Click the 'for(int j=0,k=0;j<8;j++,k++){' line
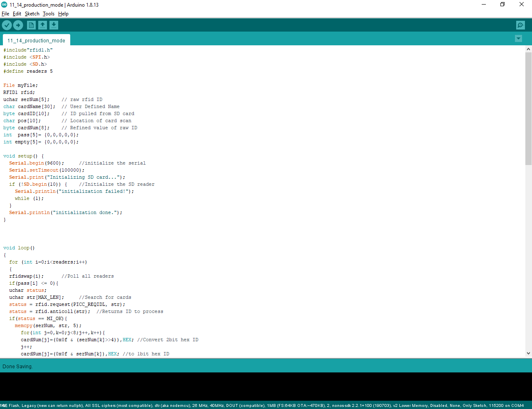 63,333
